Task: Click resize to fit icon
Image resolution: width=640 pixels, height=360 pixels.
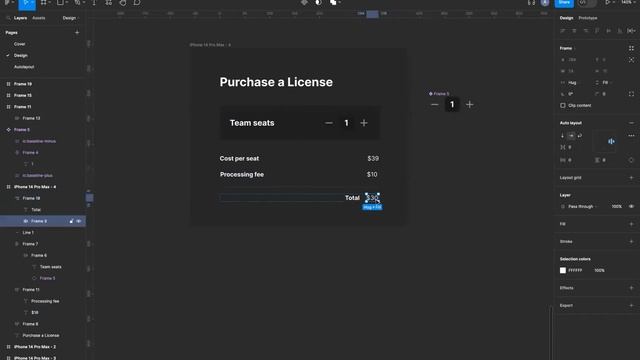Action: pyautogui.click(x=631, y=60)
